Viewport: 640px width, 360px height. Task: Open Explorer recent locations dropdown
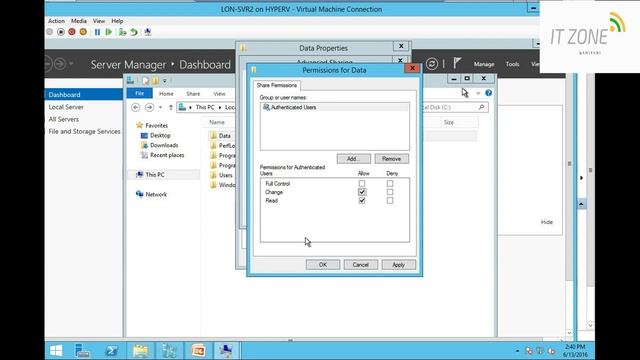(x=160, y=107)
